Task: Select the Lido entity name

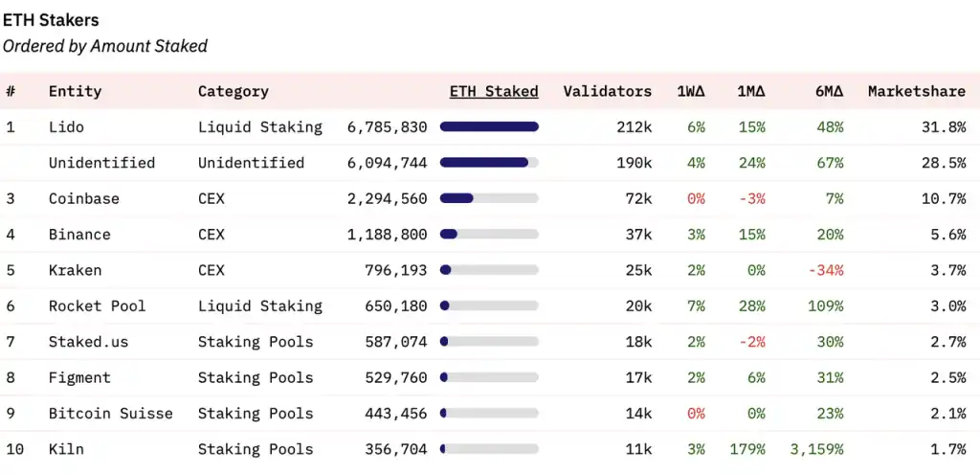Action: [66, 127]
